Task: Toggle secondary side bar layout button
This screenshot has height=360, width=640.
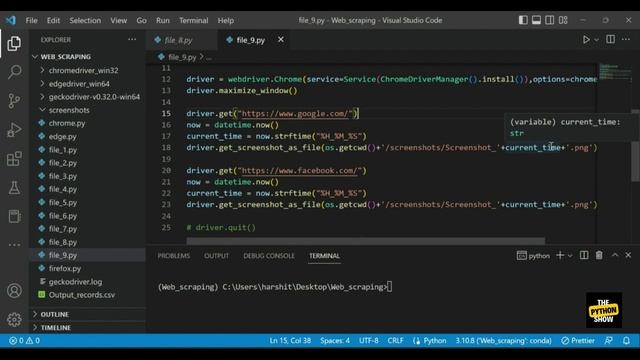Action: click(550, 20)
